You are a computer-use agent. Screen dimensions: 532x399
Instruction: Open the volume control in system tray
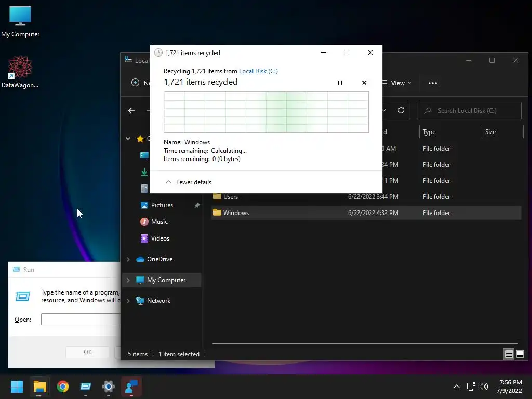[484, 387]
